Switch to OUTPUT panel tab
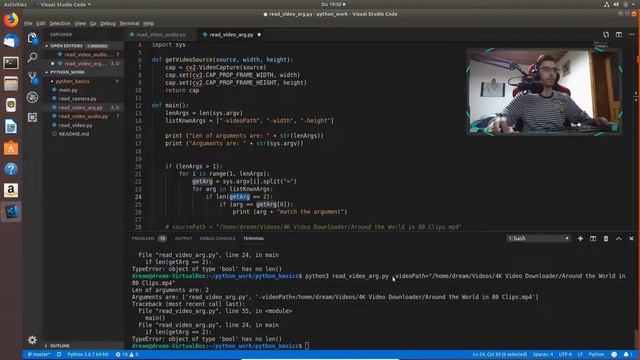The image size is (640, 360). (183, 238)
